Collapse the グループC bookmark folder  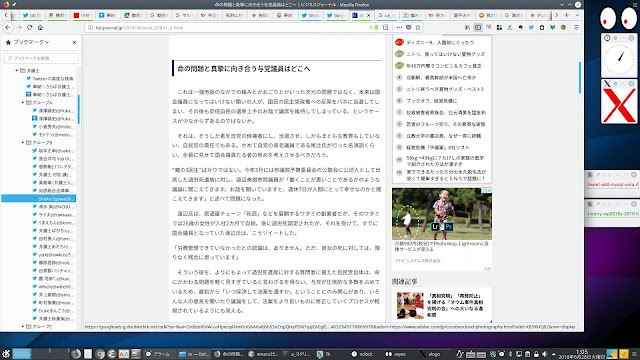pyautogui.click(x=23, y=327)
